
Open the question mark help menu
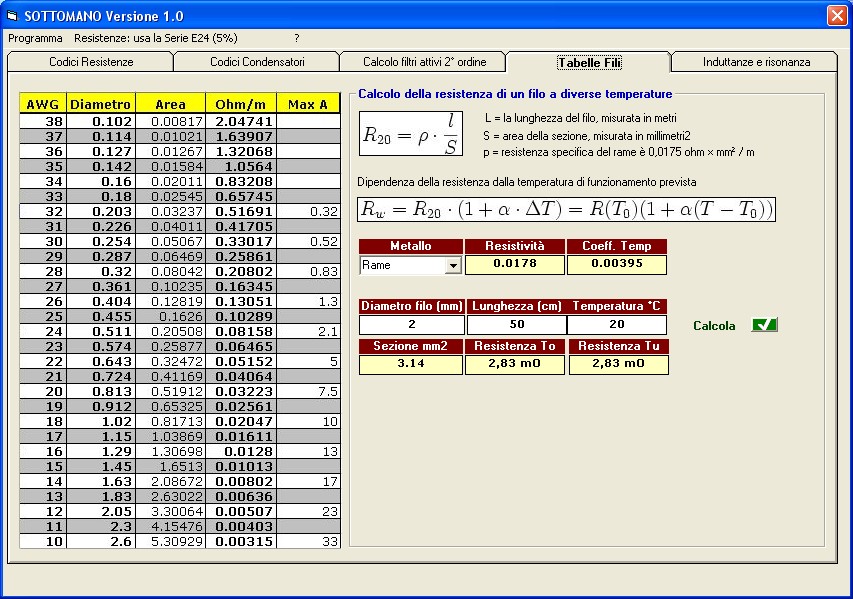tap(296, 38)
